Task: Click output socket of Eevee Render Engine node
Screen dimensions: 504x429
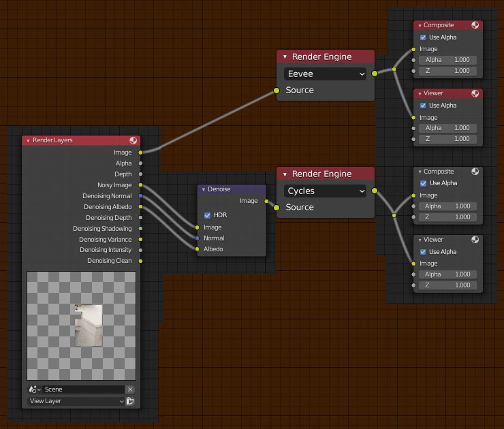Action: 375,74
